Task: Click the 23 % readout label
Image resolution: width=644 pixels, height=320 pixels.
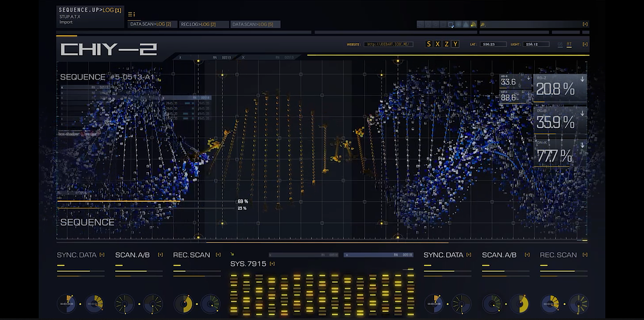Action: coord(242,208)
